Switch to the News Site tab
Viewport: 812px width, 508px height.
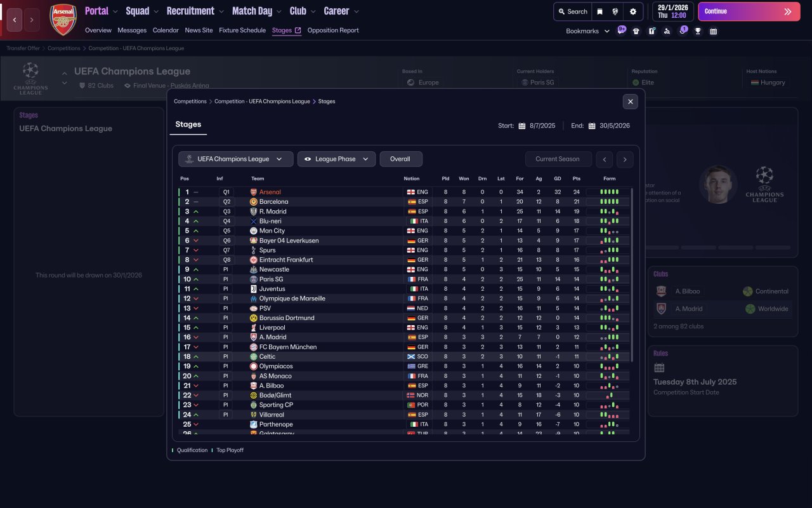[x=199, y=30]
